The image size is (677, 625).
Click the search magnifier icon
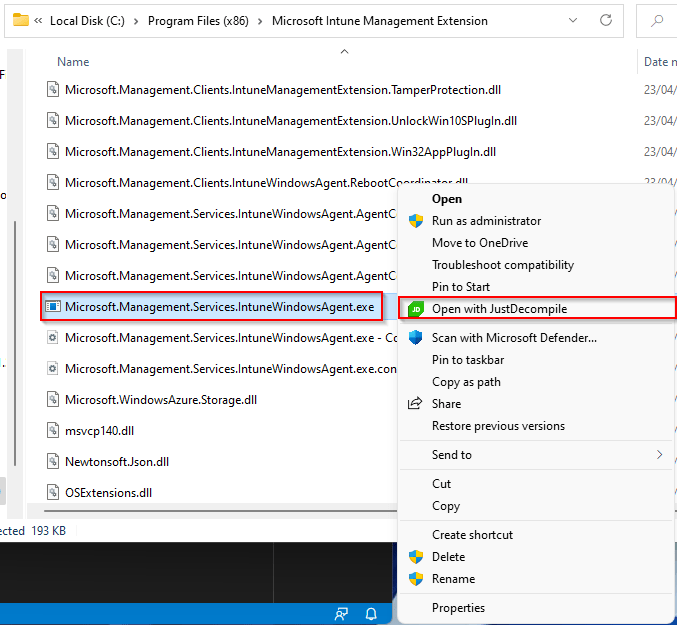658,20
